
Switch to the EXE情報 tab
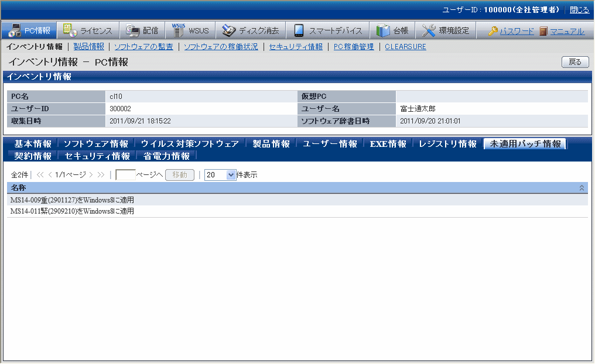388,144
